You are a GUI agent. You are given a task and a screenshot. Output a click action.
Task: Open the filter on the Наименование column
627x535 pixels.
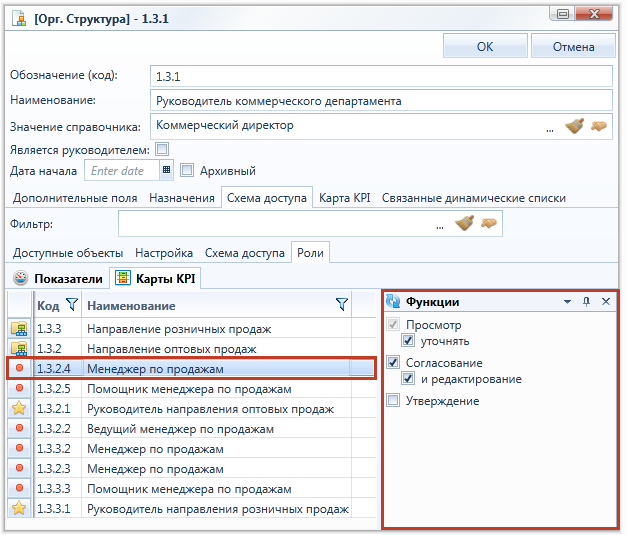tap(342, 305)
